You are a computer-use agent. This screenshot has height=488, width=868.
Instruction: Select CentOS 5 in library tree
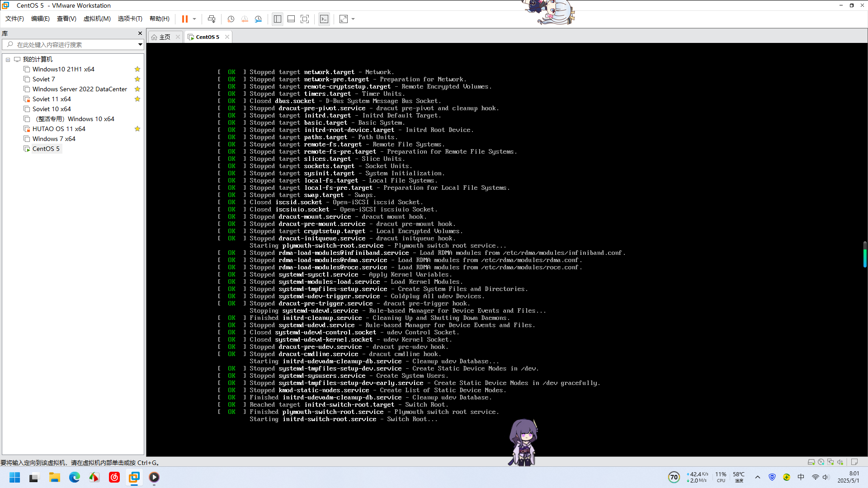click(46, 149)
